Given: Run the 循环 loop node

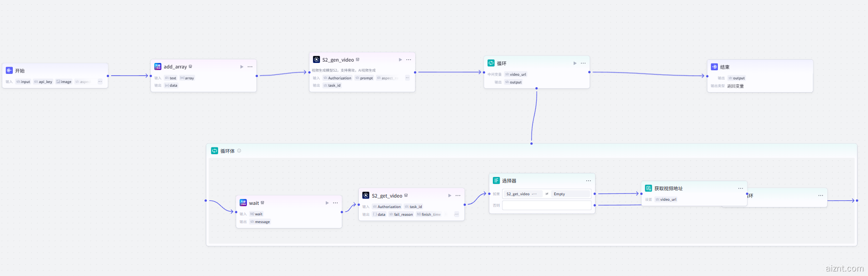Looking at the screenshot, I should (575, 63).
